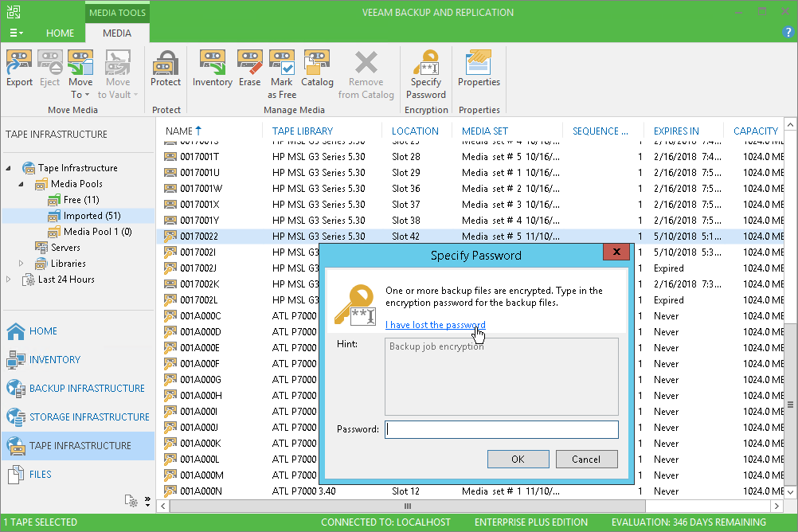This screenshot has width=798, height=532.
Task: Sort by MEDIA SET column header
Action: (484, 131)
